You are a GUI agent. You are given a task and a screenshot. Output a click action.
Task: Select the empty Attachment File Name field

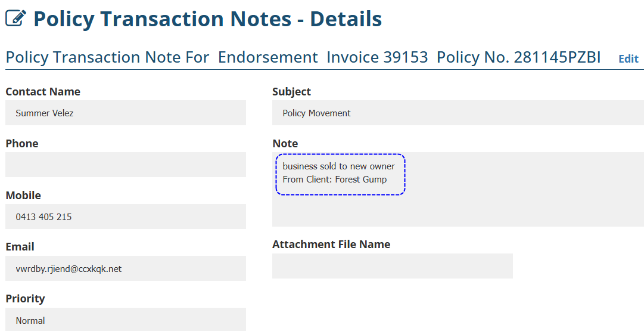[392, 266]
